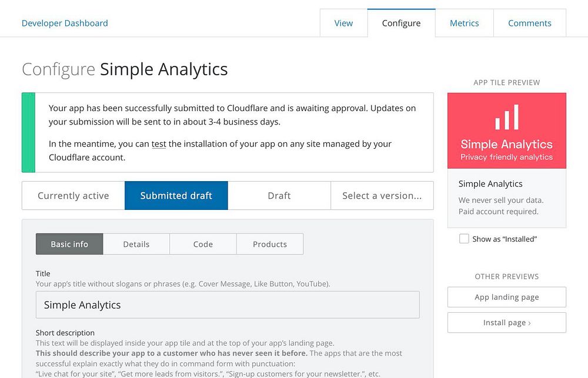This screenshot has width=588, height=378.
Task: Open the Select a version dropdown
Action: pyautogui.click(x=382, y=196)
